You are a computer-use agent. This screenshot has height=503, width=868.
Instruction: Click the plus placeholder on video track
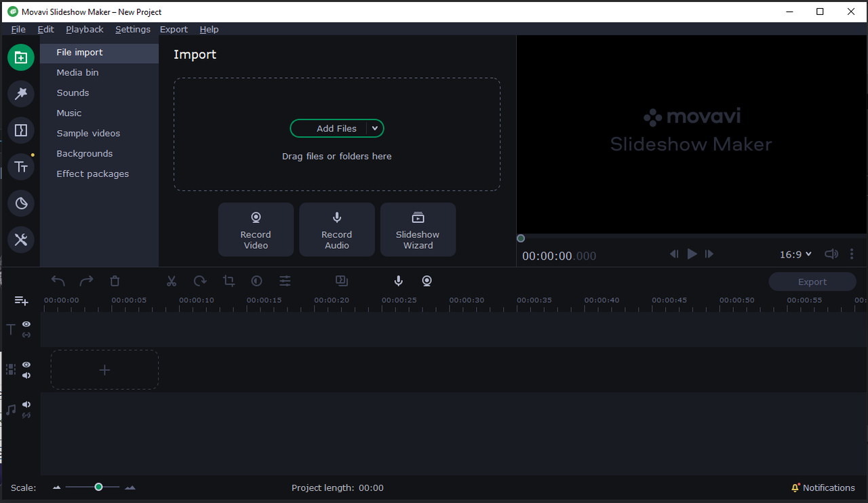pos(104,370)
